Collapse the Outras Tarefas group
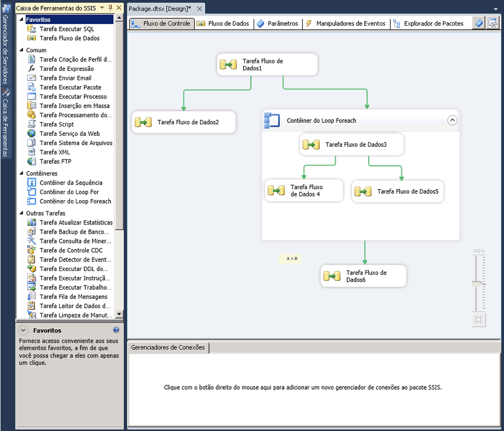The image size is (504, 431). click(x=22, y=213)
